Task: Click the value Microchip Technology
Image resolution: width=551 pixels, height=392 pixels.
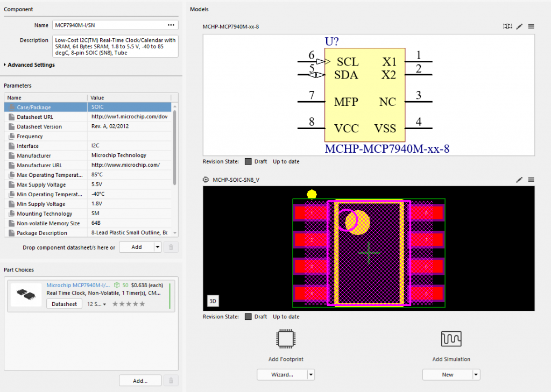Action: coord(119,155)
